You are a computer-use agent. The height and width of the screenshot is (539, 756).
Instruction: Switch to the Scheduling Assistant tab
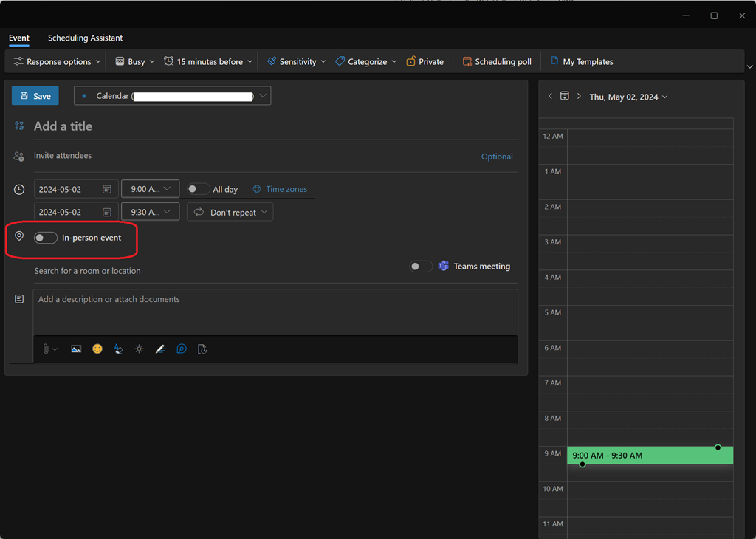point(85,38)
